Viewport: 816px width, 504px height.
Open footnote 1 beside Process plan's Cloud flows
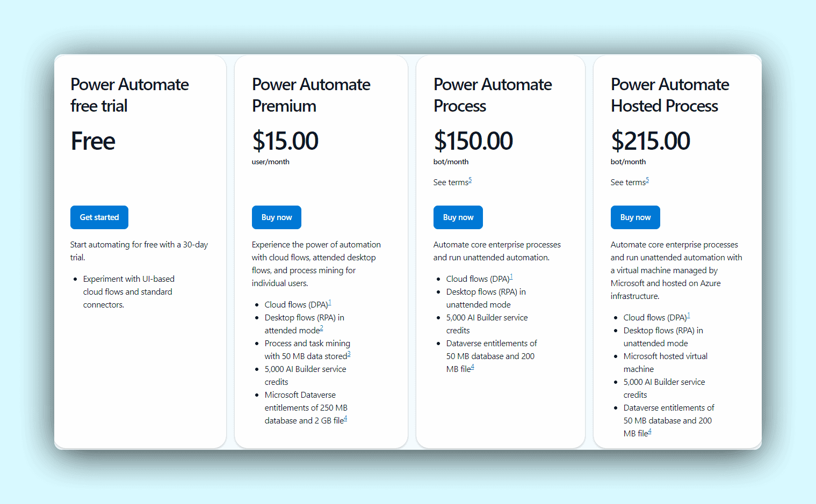tap(511, 277)
